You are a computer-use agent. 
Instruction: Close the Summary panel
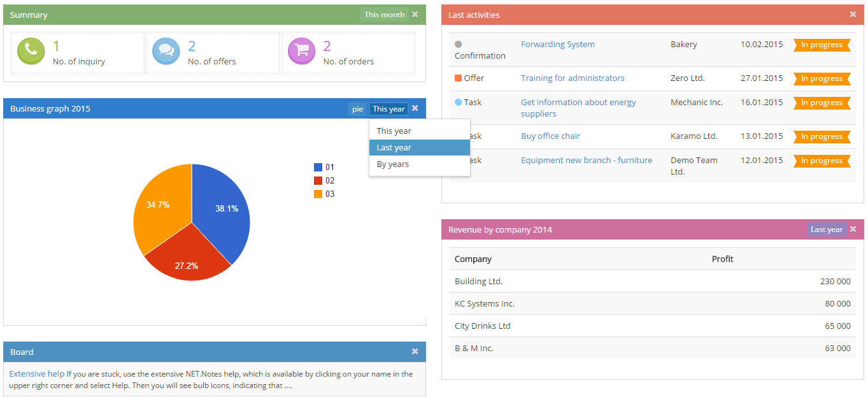click(415, 15)
